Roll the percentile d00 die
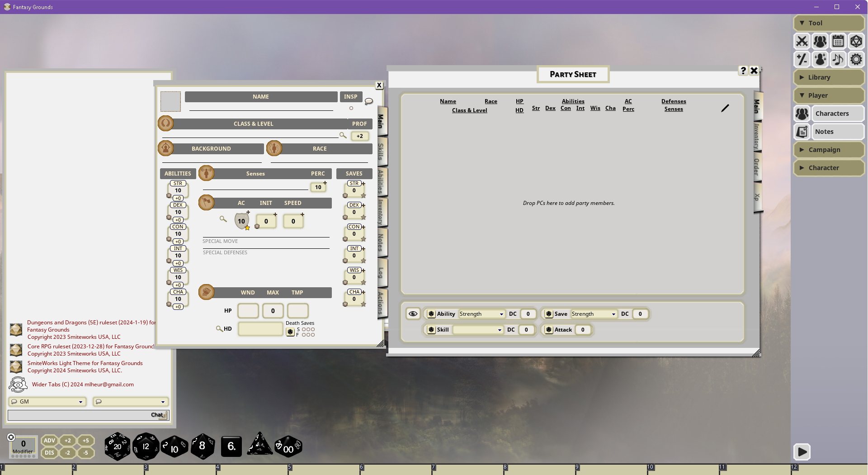868x475 pixels. point(288,447)
